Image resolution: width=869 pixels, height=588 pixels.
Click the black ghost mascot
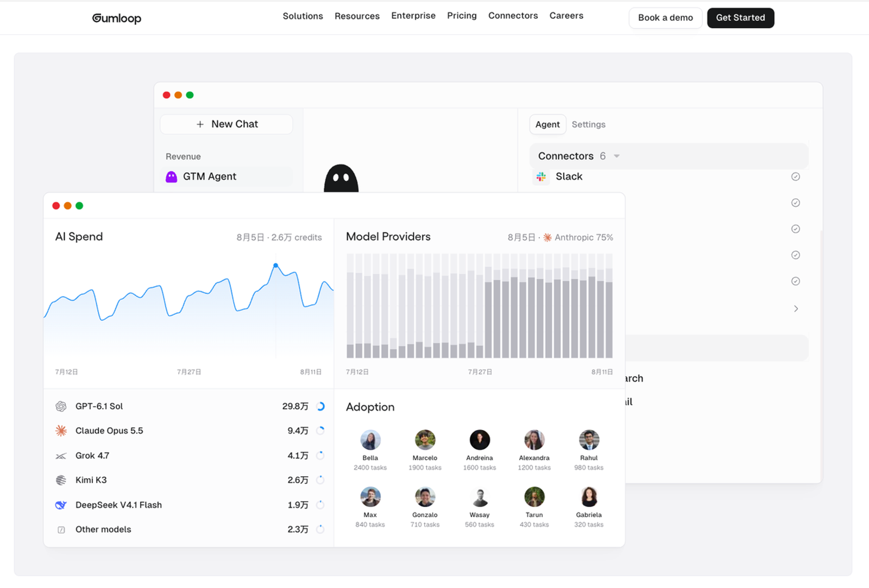coord(341,178)
